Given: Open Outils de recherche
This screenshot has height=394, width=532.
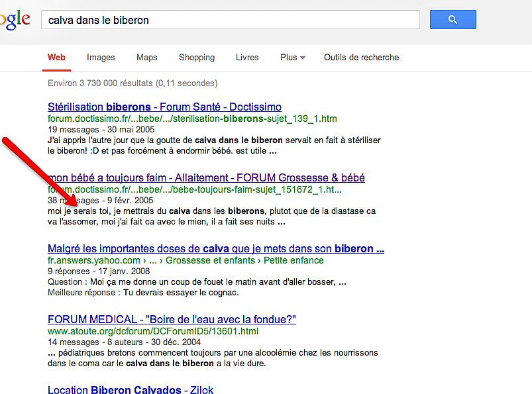Looking at the screenshot, I should click(x=361, y=58).
